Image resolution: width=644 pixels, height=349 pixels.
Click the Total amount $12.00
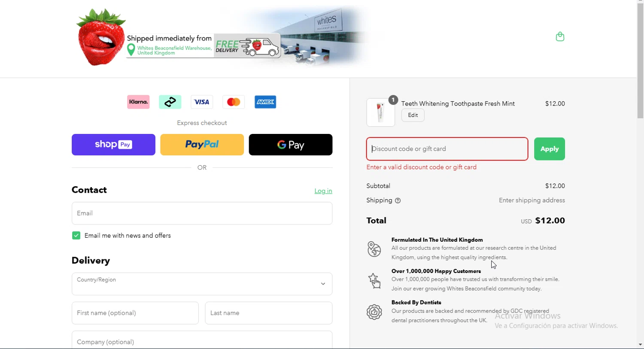coord(550,221)
